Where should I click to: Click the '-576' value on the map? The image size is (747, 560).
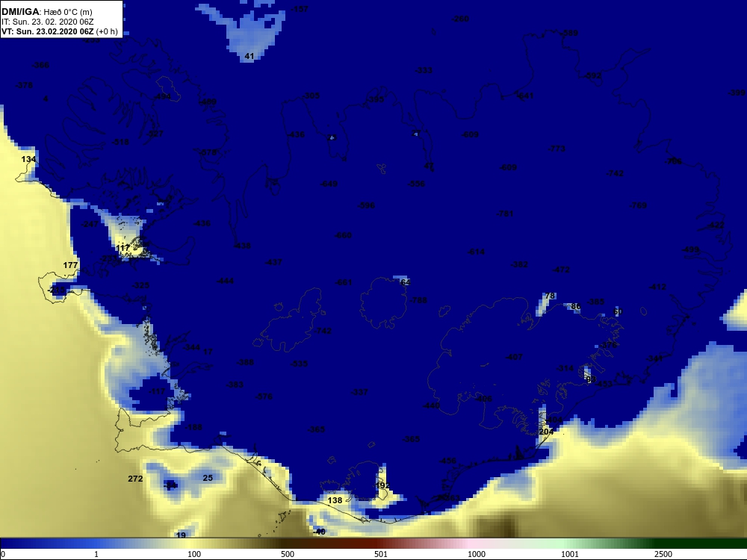click(264, 396)
